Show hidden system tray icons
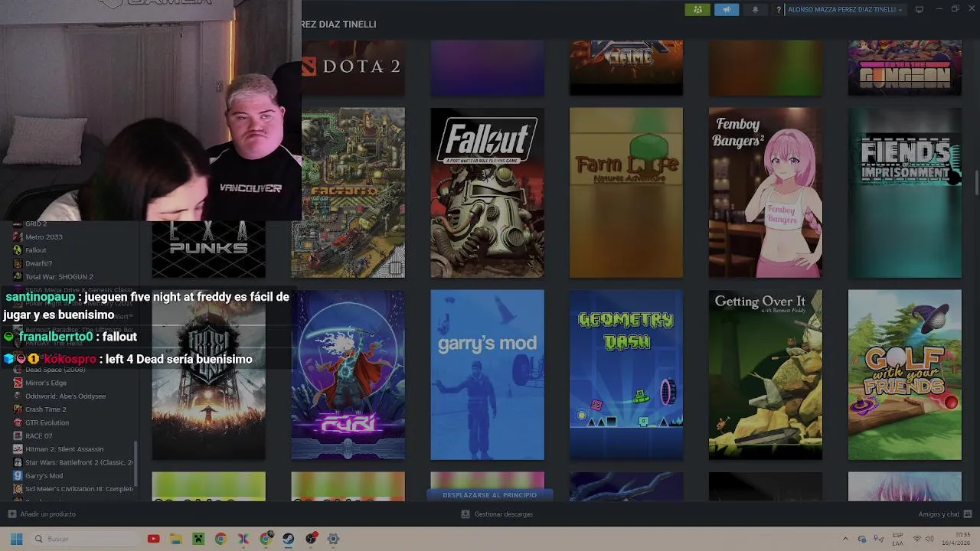Screen dimensions: 980x551 845,539
